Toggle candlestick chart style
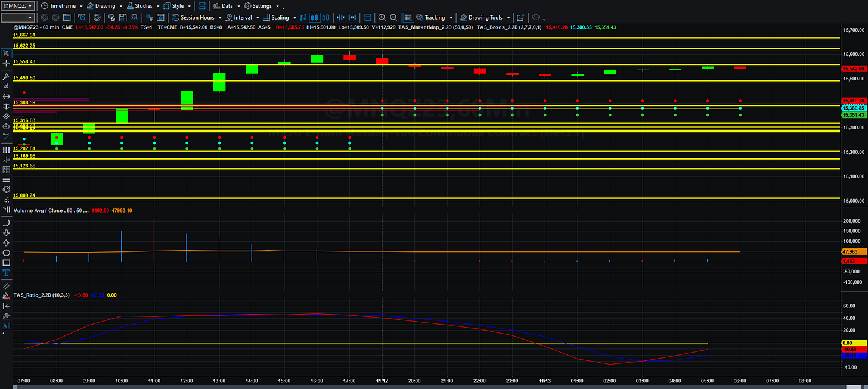Screen dimensions: 868x389 click(315, 17)
